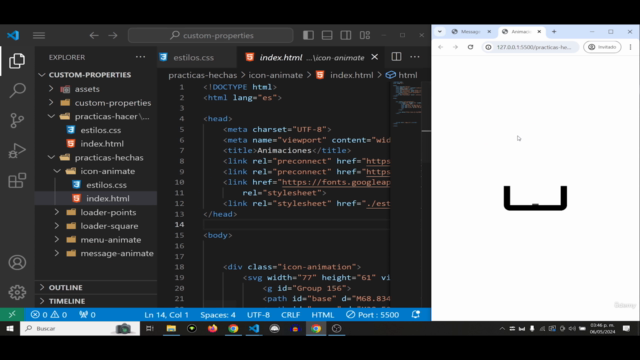Click the practicas-hechas breadcrumb
The width and height of the screenshot is (640, 360).
(x=203, y=75)
